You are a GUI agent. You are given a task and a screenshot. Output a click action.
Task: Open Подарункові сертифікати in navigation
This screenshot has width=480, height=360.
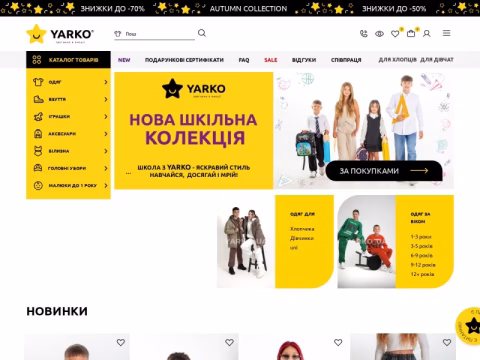tap(184, 60)
